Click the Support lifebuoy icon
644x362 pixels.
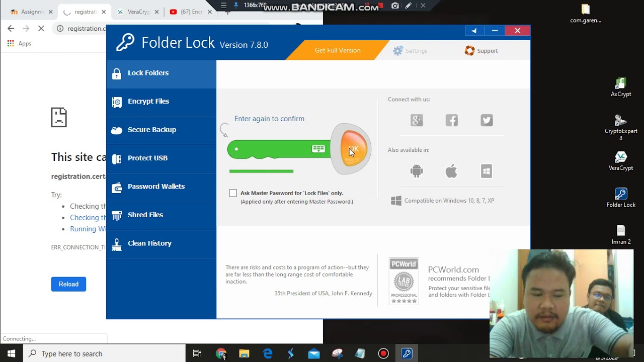[469, 51]
